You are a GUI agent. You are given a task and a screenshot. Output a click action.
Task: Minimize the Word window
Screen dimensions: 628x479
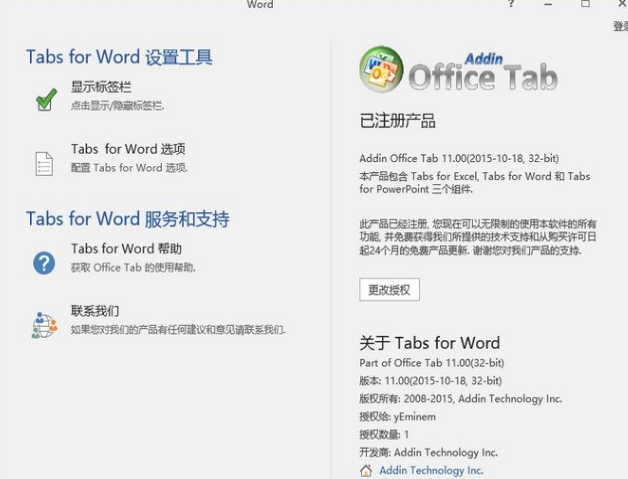pos(548,4)
